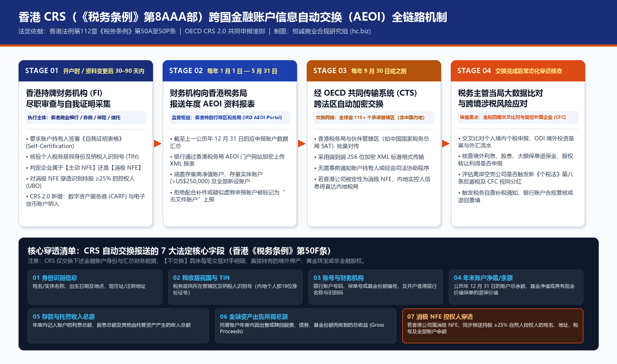
Task: Click the subtitle line starting with 法定依据
Action: coord(195,31)
